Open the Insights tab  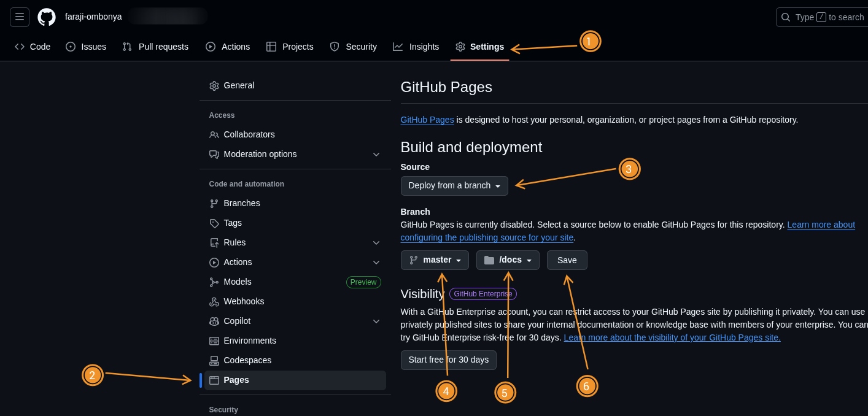coord(416,47)
